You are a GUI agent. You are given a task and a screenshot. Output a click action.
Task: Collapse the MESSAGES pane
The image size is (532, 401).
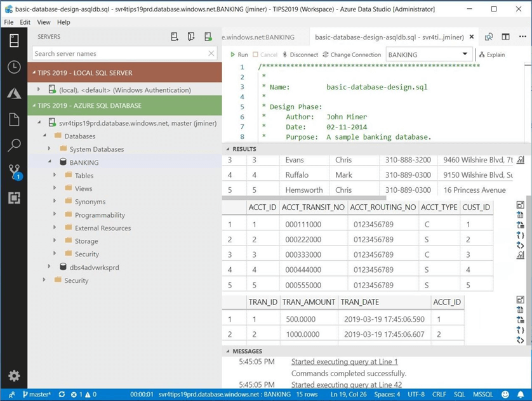click(x=228, y=351)
